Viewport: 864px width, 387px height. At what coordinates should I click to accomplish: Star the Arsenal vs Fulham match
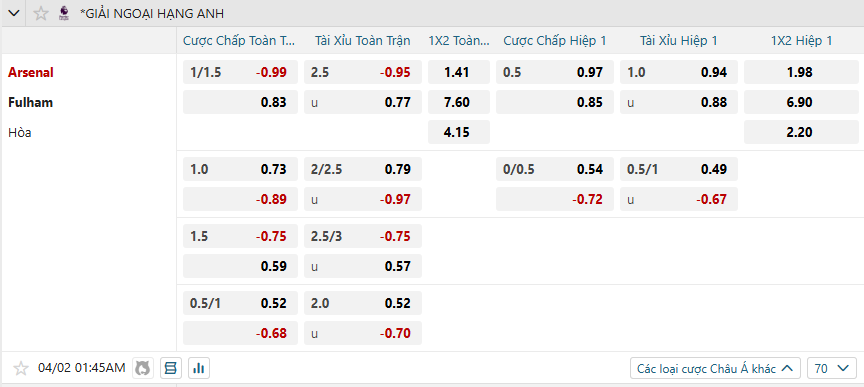click(x=20, y=368)
